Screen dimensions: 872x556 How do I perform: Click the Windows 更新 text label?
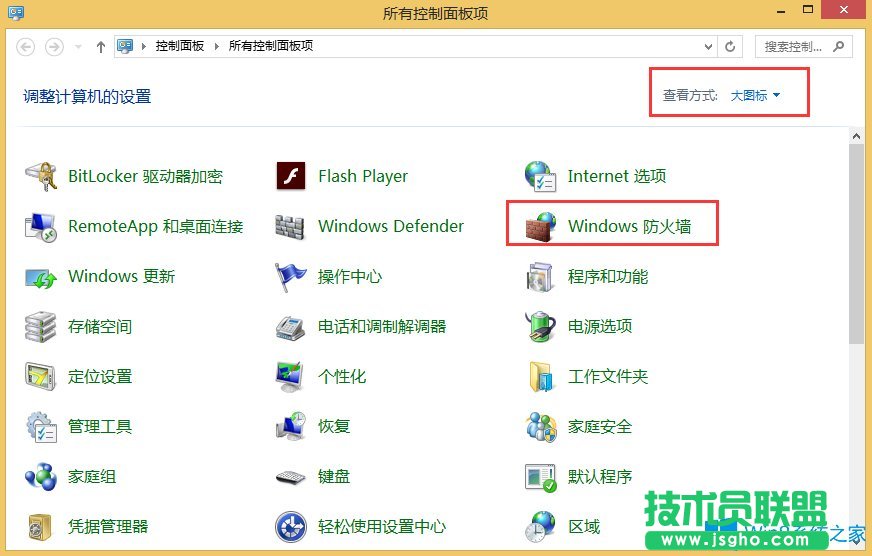tap(121, 276)
